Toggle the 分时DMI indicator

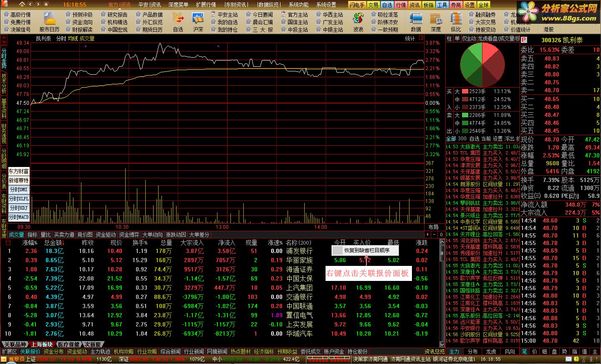tap(19, 190)
